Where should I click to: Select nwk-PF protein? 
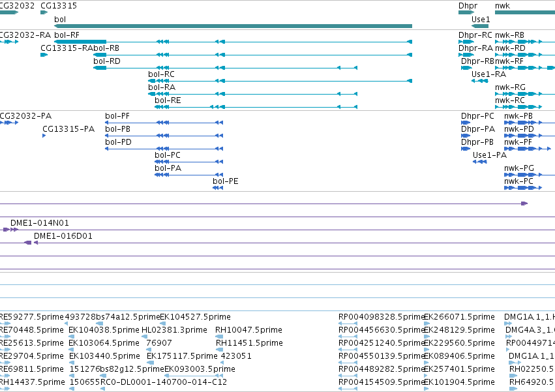(528, 149)
